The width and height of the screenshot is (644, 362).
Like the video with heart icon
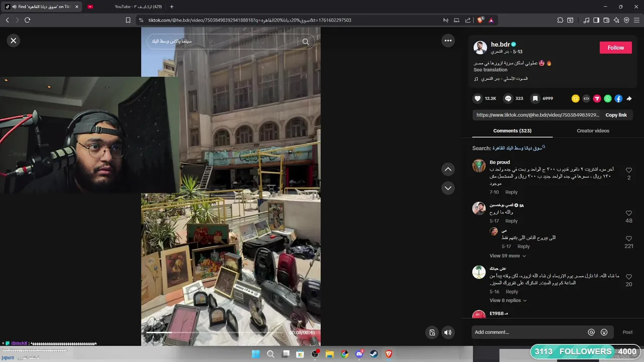[x=478, y=99]
